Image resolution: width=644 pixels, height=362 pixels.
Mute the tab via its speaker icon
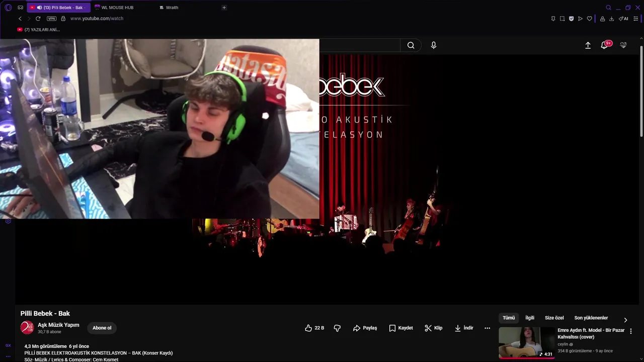click(39, 8)
